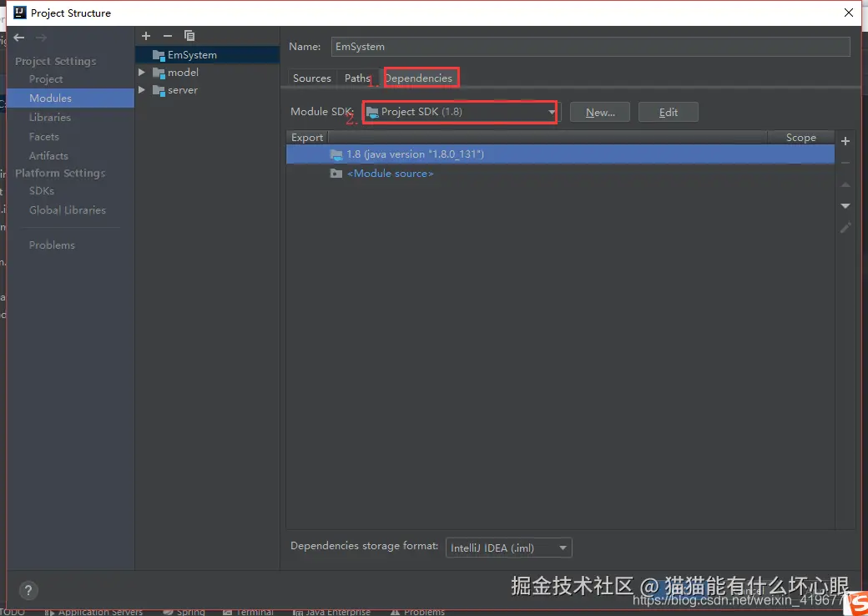Click the server module folder icon
868x616 pixels.
(159, 90)
